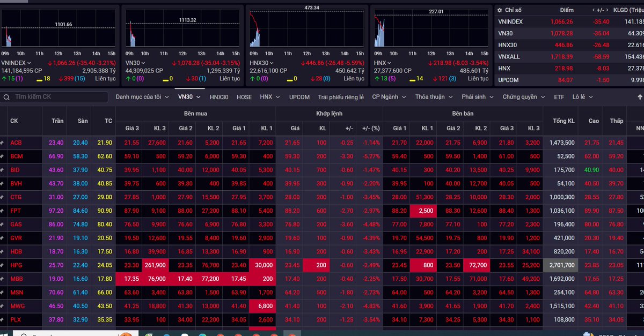Open index table settings gear icon

click(x=500, y=10)
